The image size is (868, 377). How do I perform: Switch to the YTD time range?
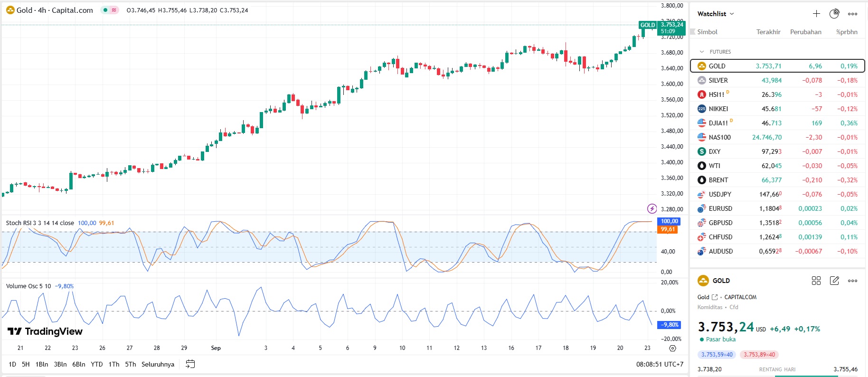97,364
